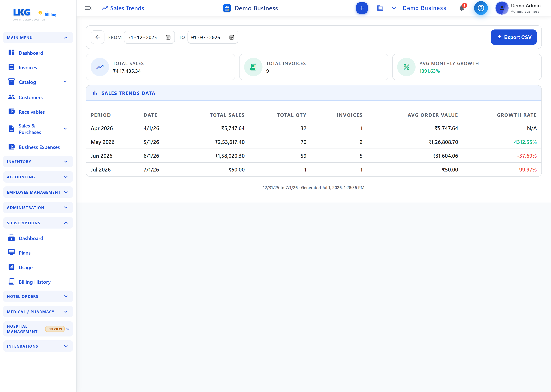Expand the Administration section
551x392 pixels.
38,208
